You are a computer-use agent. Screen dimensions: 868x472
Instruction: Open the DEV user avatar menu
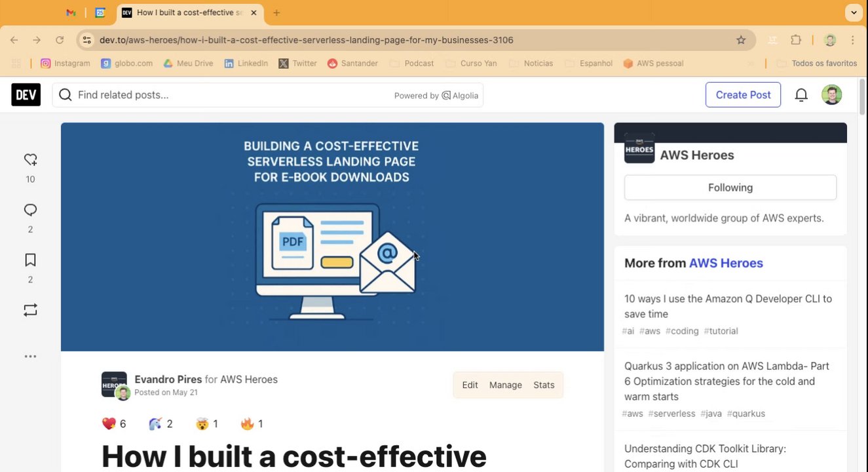(831, 94)
